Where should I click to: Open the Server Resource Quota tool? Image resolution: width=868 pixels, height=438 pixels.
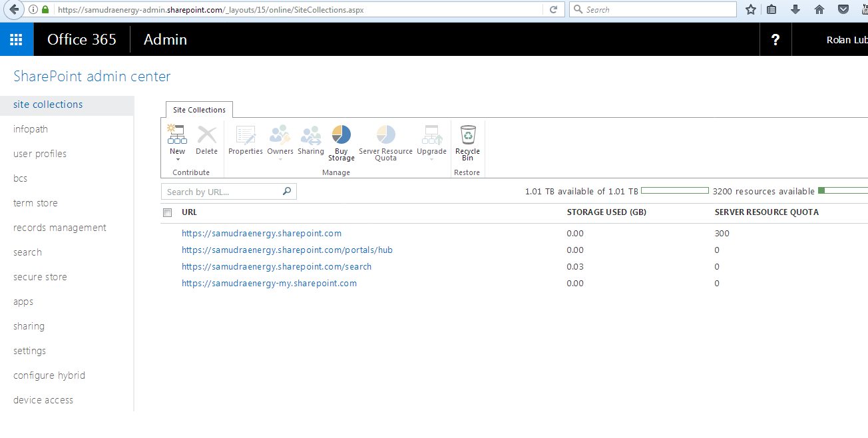pyautogui.click(x=385, y=135)
